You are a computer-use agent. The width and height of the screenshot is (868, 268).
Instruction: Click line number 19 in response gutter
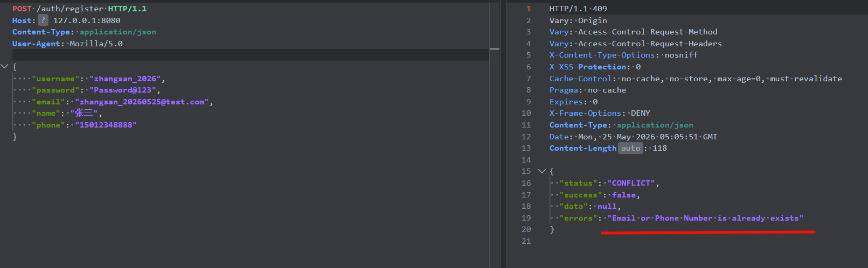click(x=526, y=218)
